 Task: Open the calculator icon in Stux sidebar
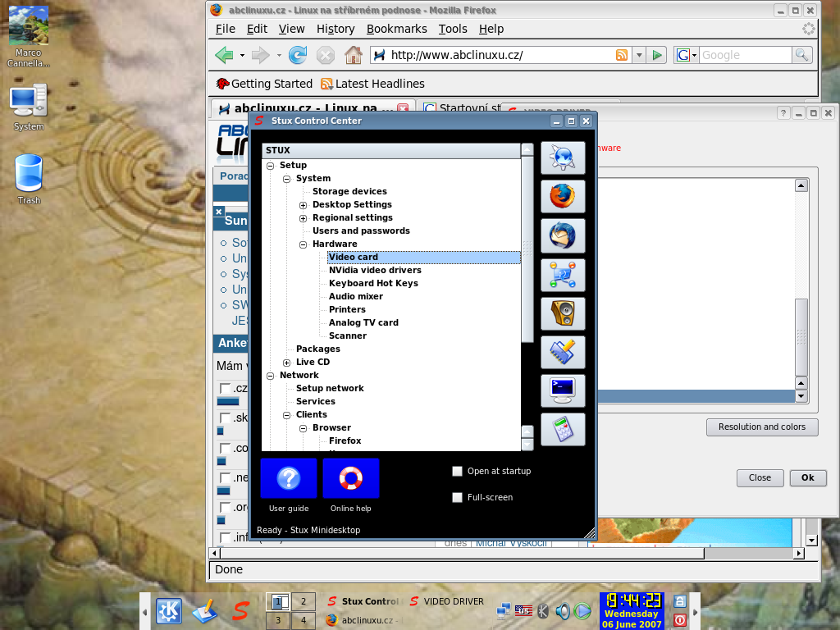click(x=563, y=429)
